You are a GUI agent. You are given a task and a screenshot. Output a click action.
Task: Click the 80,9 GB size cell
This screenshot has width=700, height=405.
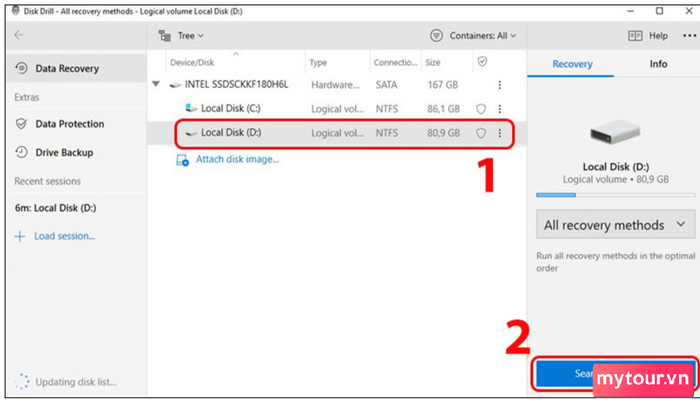[x=443, y=133]
